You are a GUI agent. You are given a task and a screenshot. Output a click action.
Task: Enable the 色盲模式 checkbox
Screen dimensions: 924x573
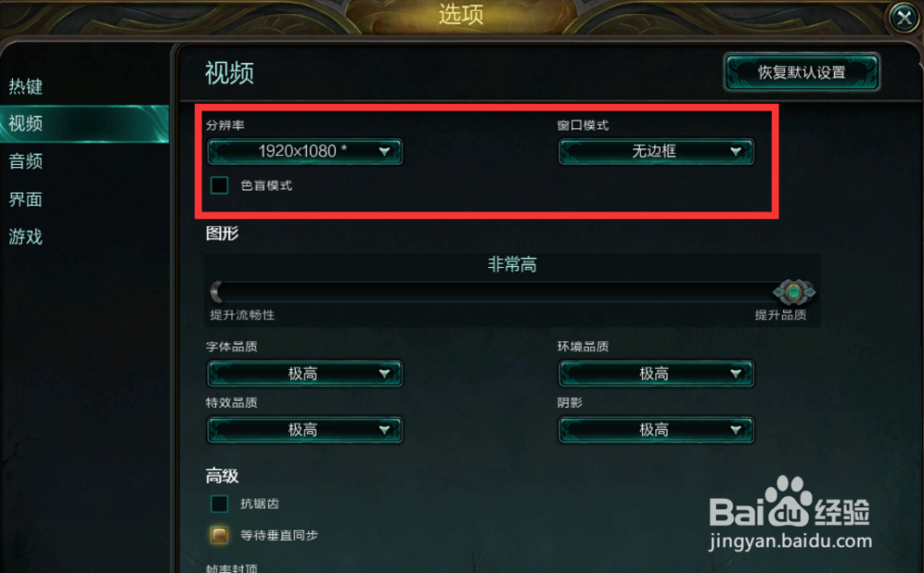[x=219, y=185]
